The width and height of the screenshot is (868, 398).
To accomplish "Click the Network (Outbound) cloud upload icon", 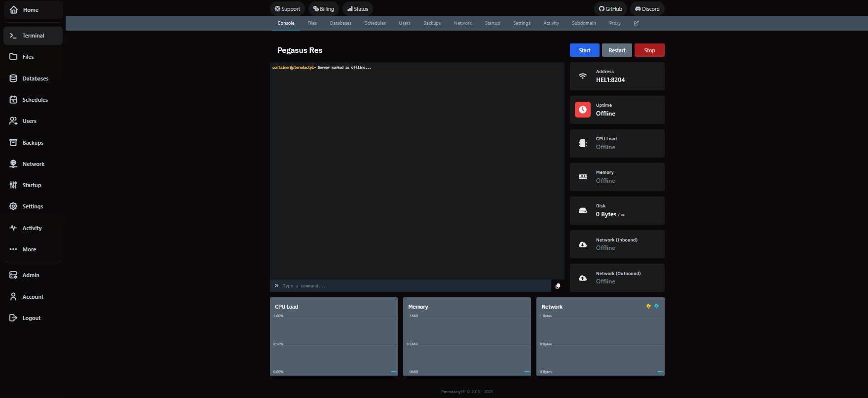I will click(583, 278).
